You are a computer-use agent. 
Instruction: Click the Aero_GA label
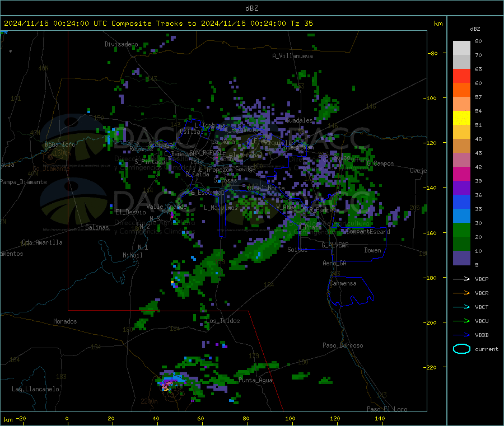pyautogui.click(x=335, y=264)
